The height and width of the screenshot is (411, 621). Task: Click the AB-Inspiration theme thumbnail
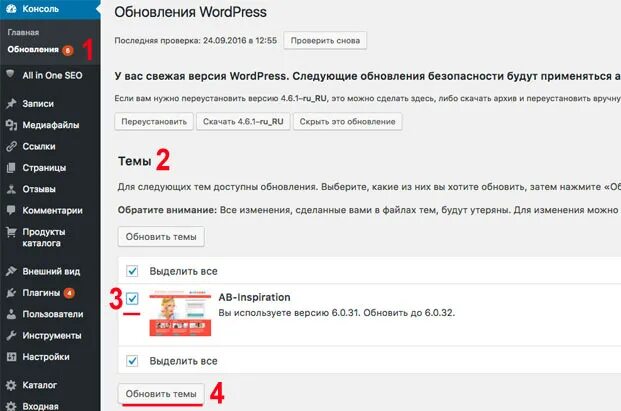point(180,313)
